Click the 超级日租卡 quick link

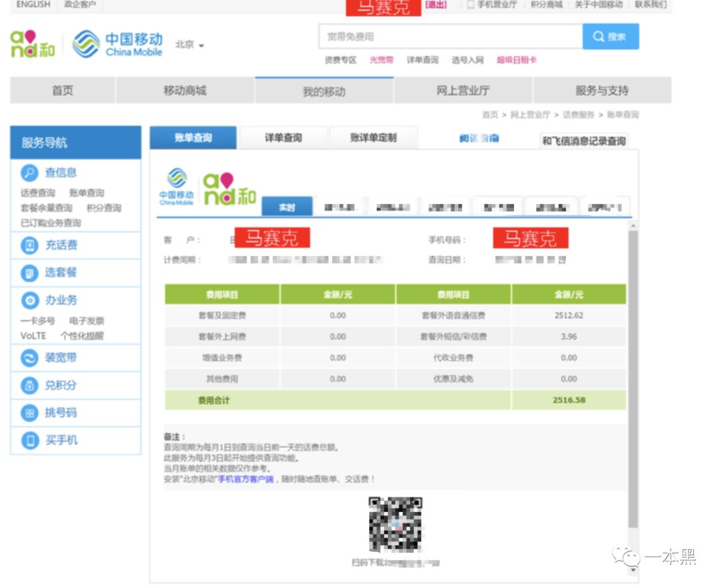click(516, 60)
